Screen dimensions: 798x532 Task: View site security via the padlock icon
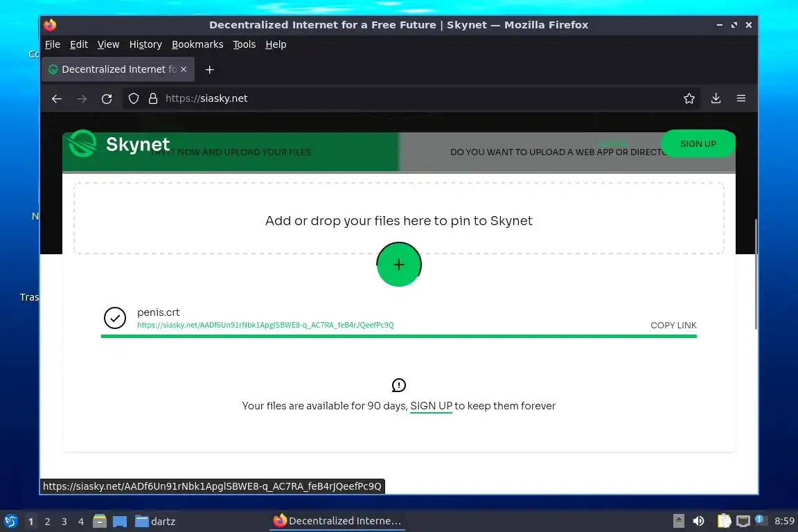pos(152,99)
